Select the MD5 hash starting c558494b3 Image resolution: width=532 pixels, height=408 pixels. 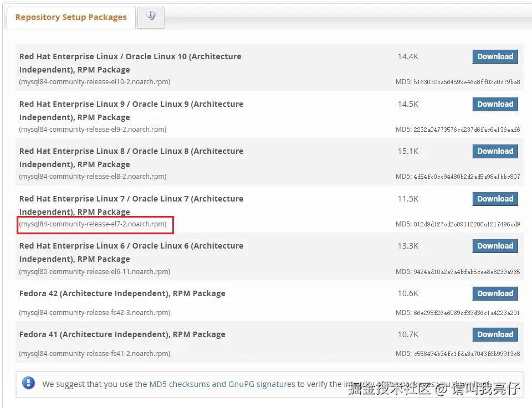tap(467, 354)
